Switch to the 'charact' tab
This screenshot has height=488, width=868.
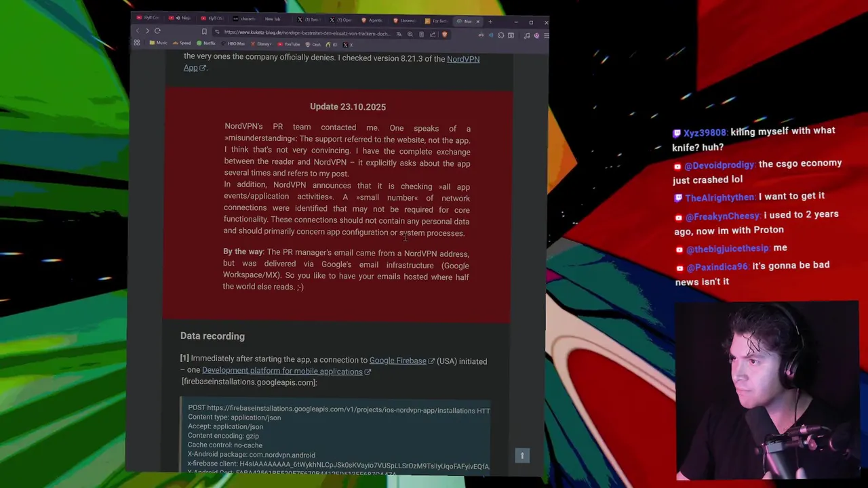point(245,19)
